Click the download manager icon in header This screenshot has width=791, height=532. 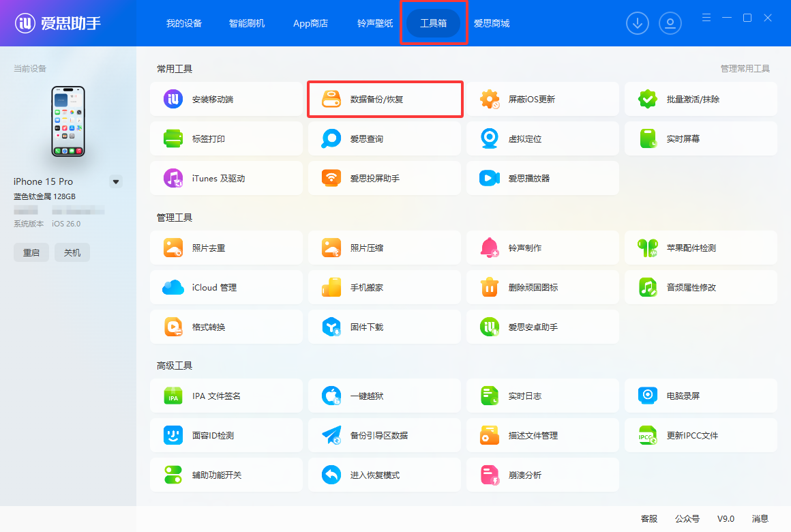coord(638,23)
